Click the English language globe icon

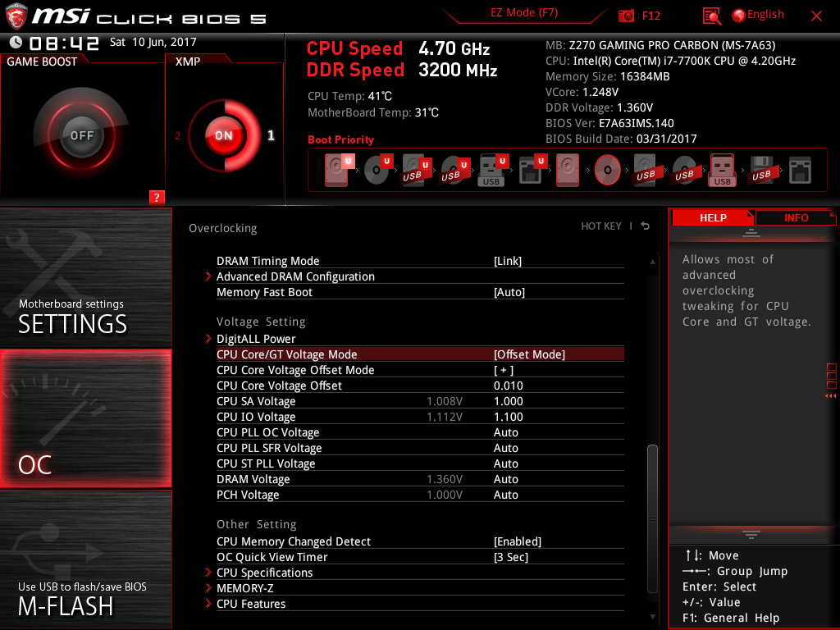point(739,16)
